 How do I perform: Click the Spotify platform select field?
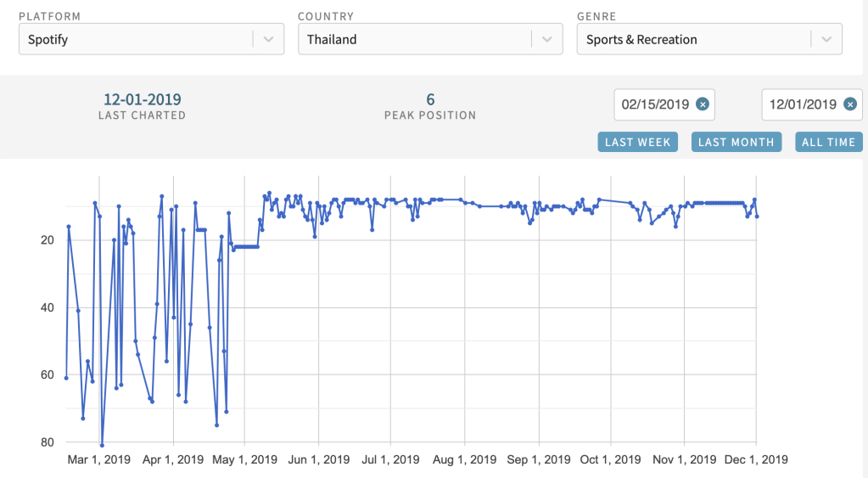pos(136,39)
